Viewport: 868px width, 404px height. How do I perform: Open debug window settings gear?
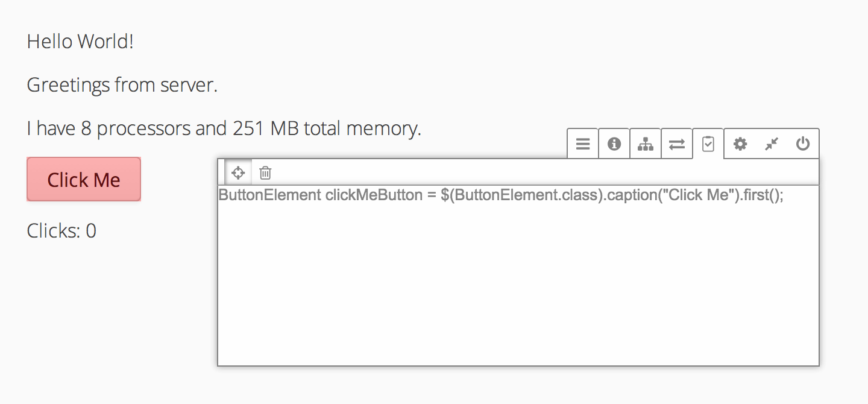click(x=740, y=144)
